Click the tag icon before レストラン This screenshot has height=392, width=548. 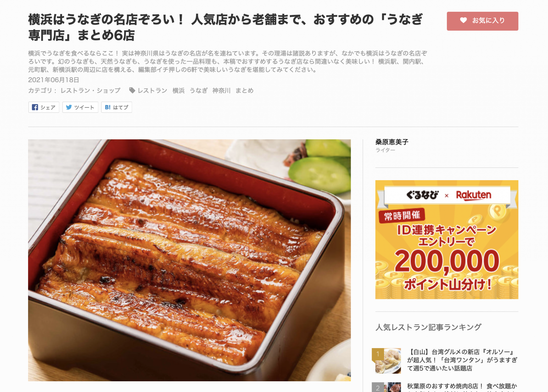132,90
